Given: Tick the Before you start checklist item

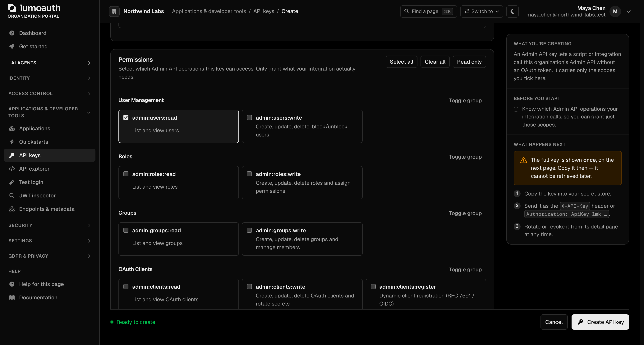Looking at the screenshot, I should [x=516, y=109].
